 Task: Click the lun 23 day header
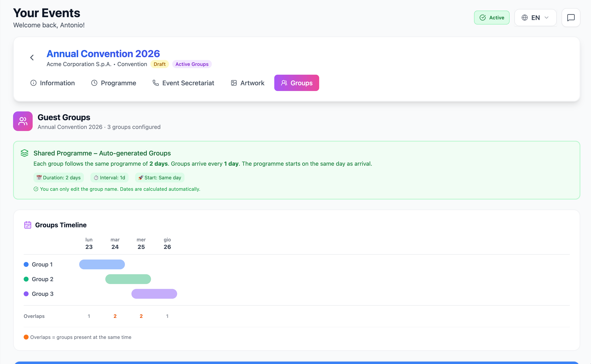[x=89, y=243]
